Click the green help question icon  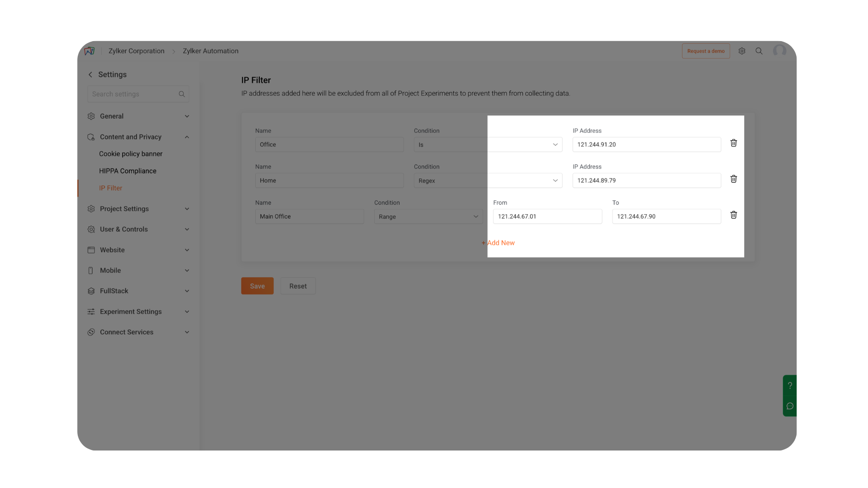click(790, 385)
